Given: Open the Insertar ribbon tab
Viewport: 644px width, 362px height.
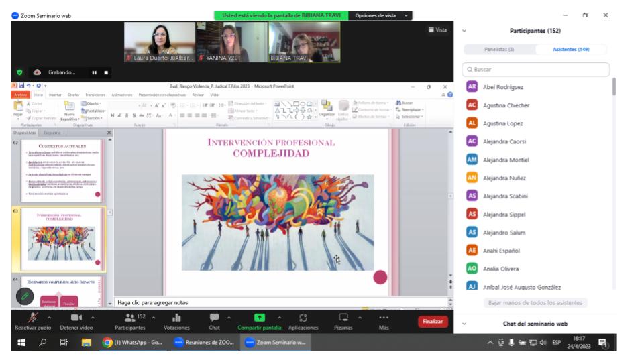Looking at the screenshot, I should coord(55,95).
